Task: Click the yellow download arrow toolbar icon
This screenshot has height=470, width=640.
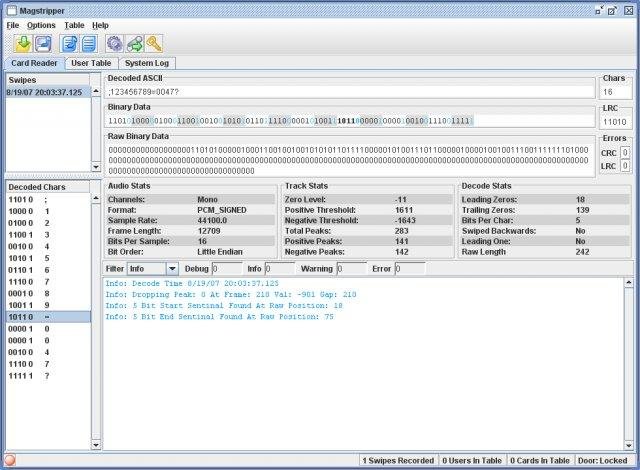Action: tap(24, 44)
